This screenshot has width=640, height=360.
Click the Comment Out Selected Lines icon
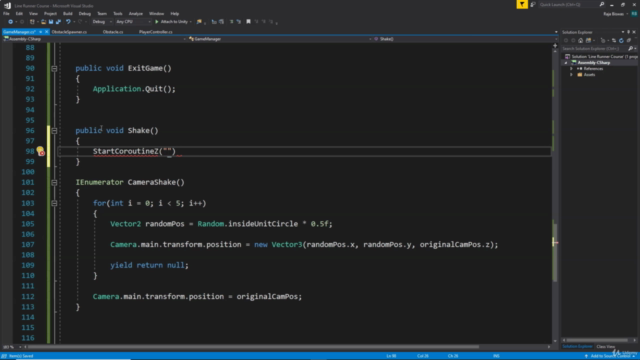click(x=231, y=22)
